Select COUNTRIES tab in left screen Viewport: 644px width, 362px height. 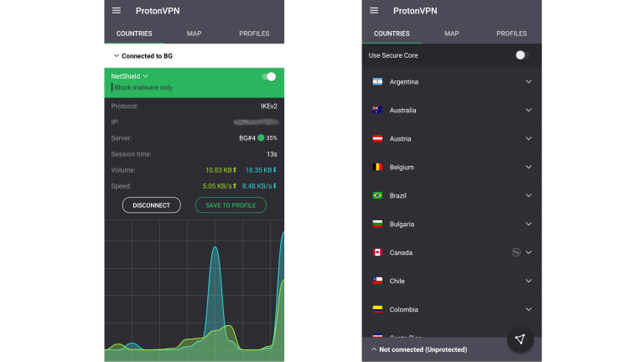pyautogui.click(x=134, y=34)
